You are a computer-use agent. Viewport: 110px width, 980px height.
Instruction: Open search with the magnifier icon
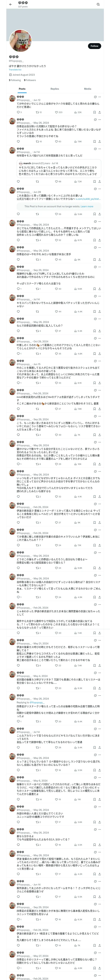point(98,4)
